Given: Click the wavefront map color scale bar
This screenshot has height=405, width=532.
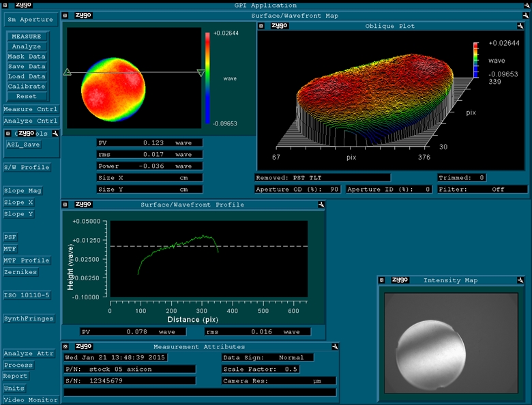Looking at the screenshot, I should point(207,77).
